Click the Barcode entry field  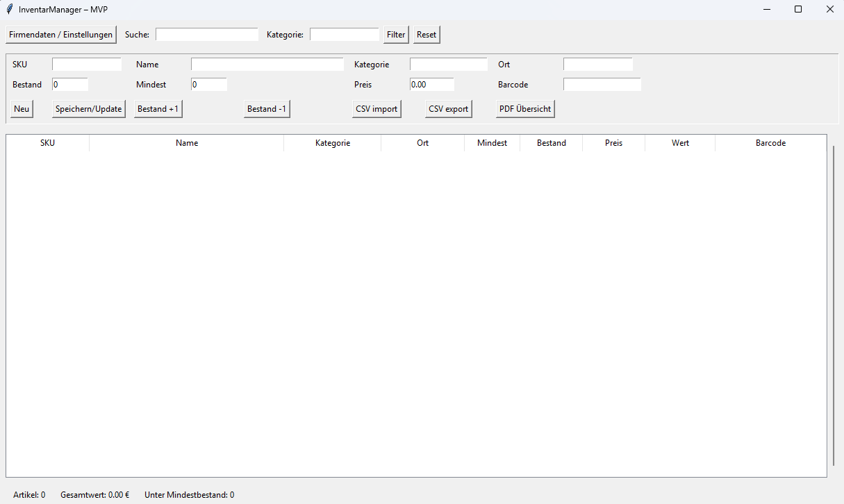tap(602, 85)
